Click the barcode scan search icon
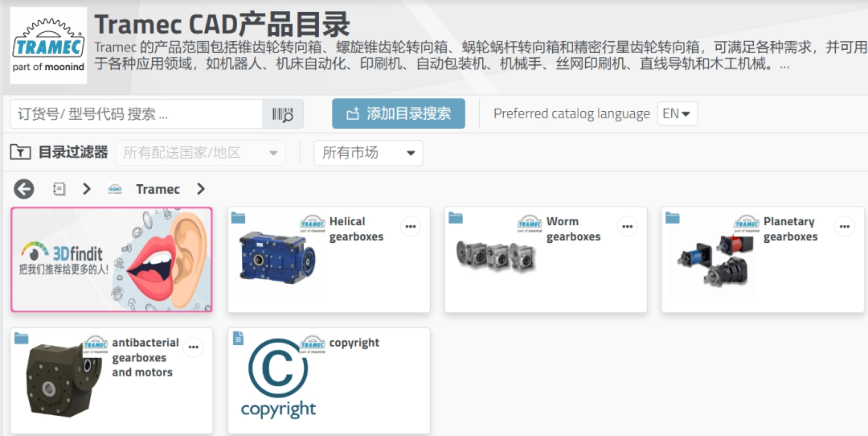Image resolution: width=868 pixels, height=436 pixels. pyautogui.click(x=283, y=114)
